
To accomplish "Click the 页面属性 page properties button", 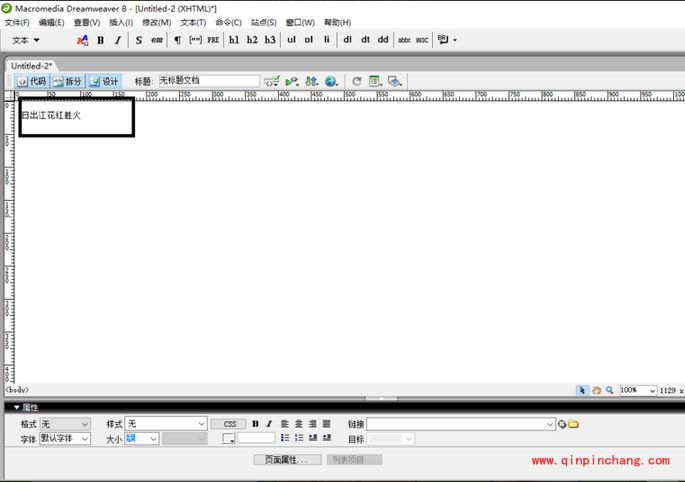I will click(x=287, y=460).
